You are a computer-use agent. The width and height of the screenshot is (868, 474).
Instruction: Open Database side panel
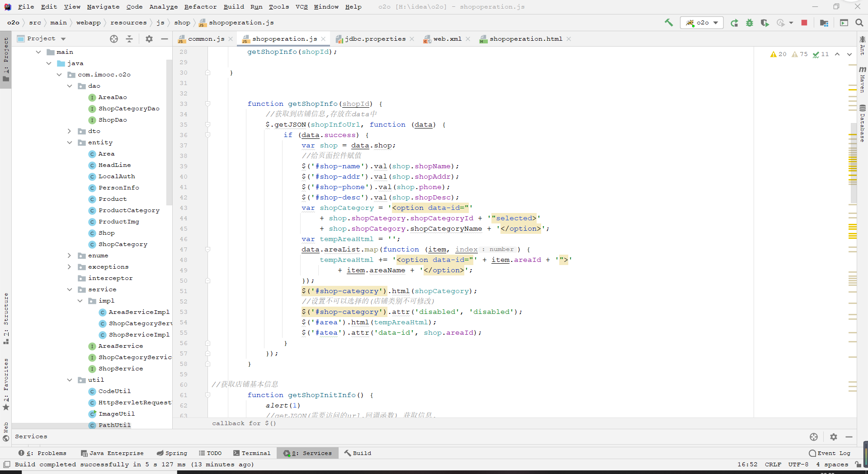pos(863,124)
